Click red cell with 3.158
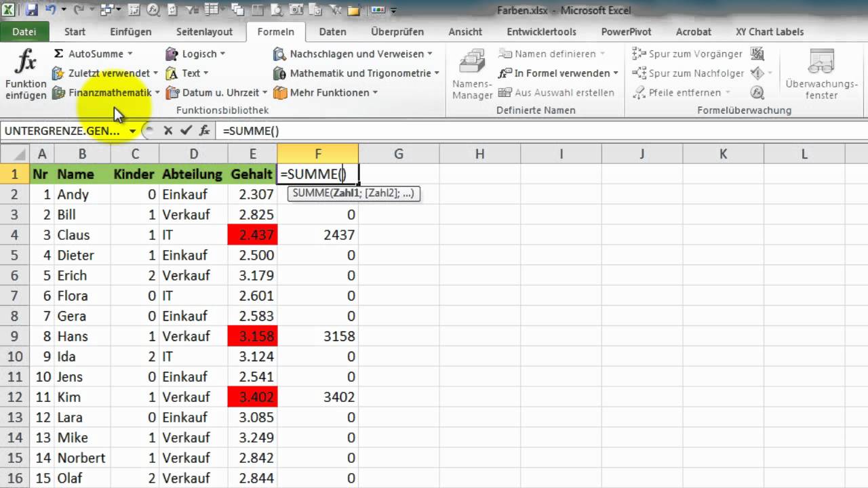Screen dimensions: 868x488 point(252,336)
